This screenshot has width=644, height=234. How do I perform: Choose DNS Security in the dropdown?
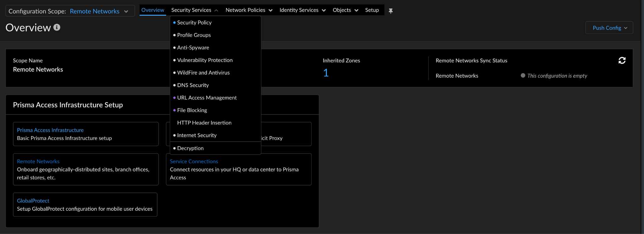215,85
